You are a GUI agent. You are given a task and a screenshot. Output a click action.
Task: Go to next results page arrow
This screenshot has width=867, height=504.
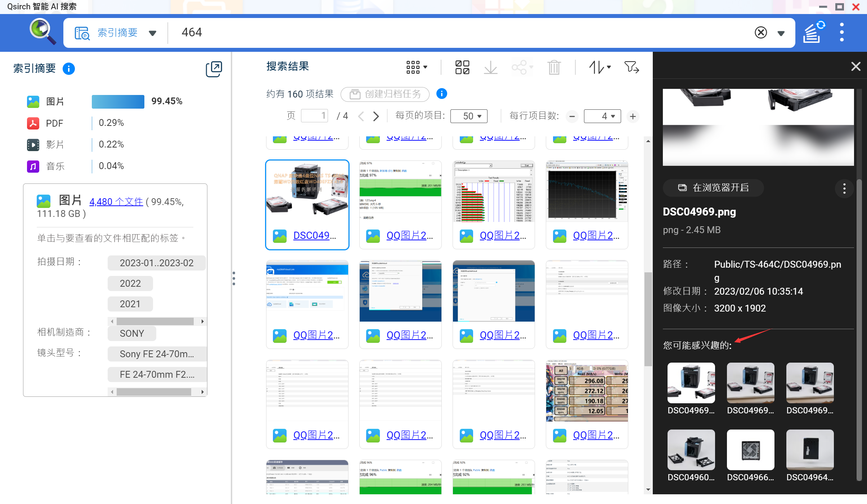point(376,116)
